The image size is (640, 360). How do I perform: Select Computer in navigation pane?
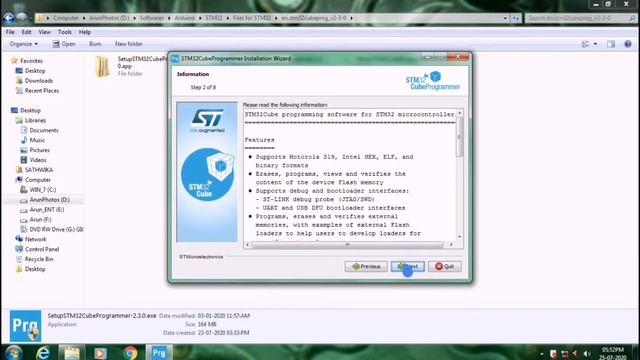[38, 180]
